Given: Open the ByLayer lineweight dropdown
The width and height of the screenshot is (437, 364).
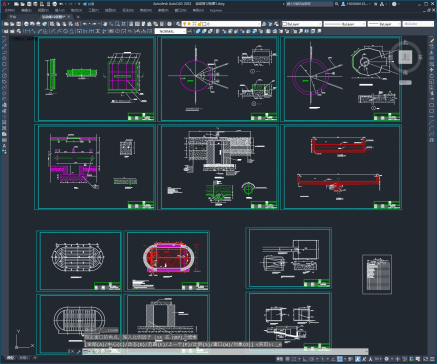Looking at the screenshot, I should pos(384,24).
